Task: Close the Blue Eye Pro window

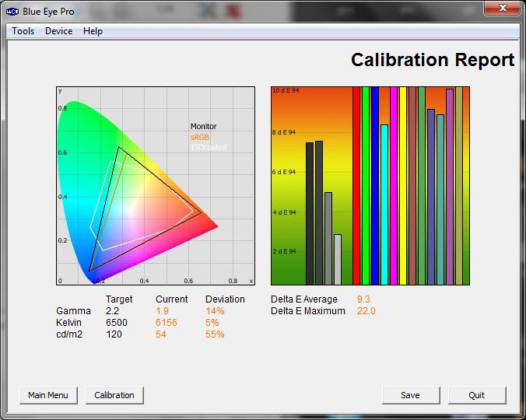Action: tap(501, 9)
